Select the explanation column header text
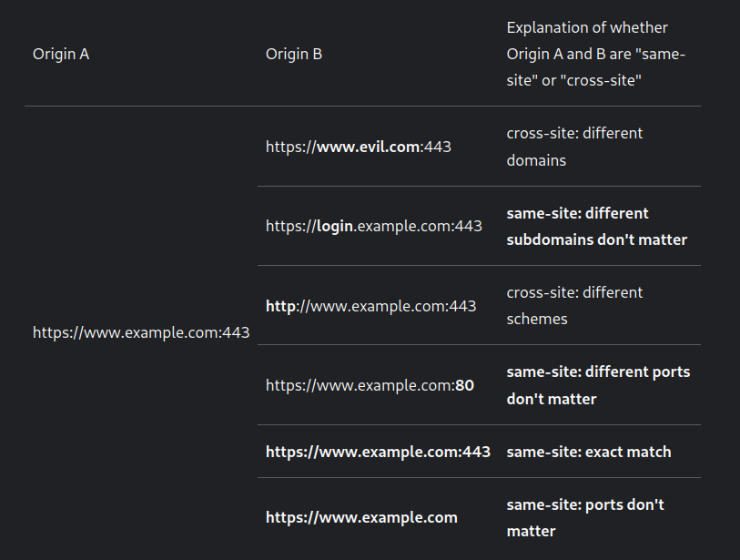Viewport: 740px width, 560px height. tap(595, 54)
